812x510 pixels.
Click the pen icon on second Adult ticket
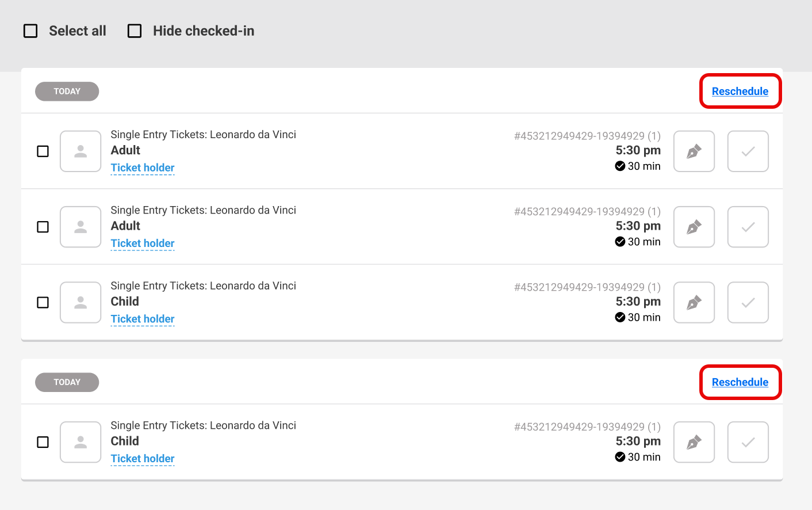694,227
